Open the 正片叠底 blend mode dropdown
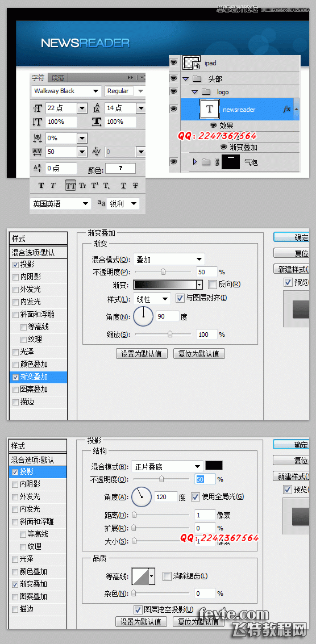Image resolution: width=316 pixels, height=644 pixels. point(168,466)
